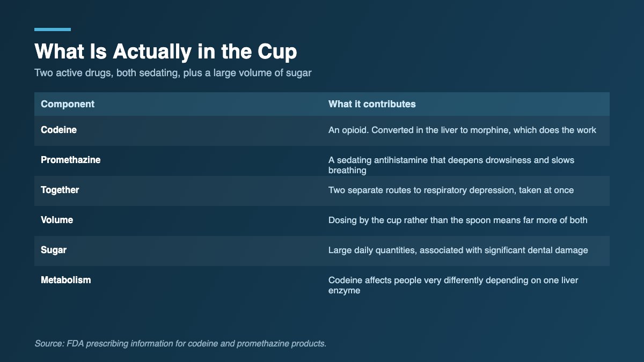
Task: Select the 'Sugar' row label
Action: (54, 250)
